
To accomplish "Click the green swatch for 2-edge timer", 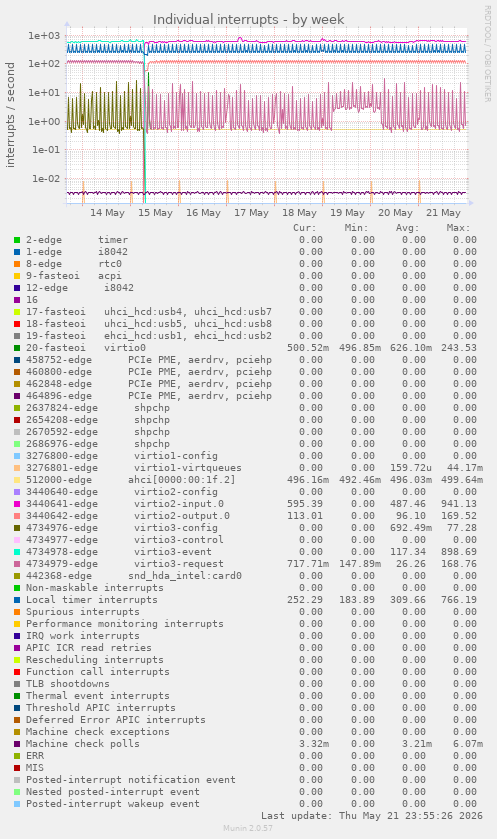I will coord(17,240).
